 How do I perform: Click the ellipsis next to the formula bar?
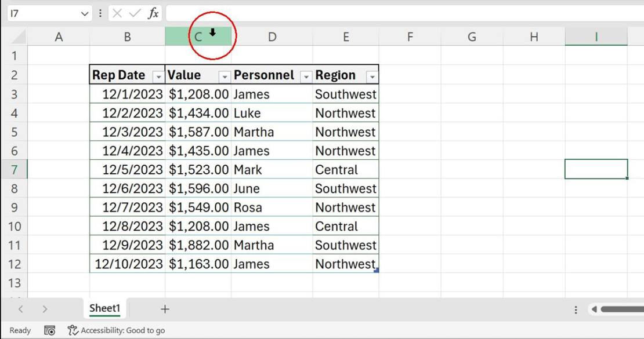click(100, 13)
